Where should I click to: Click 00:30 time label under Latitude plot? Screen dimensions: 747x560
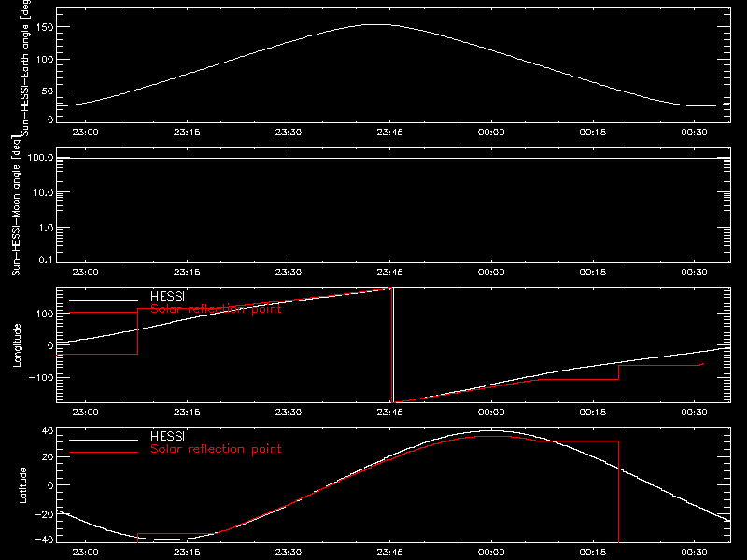694,552
